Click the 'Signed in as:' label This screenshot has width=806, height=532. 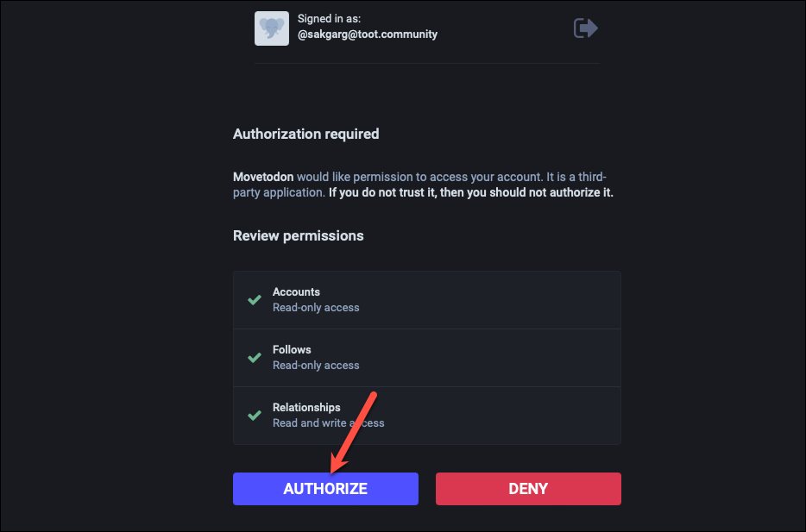329,18
